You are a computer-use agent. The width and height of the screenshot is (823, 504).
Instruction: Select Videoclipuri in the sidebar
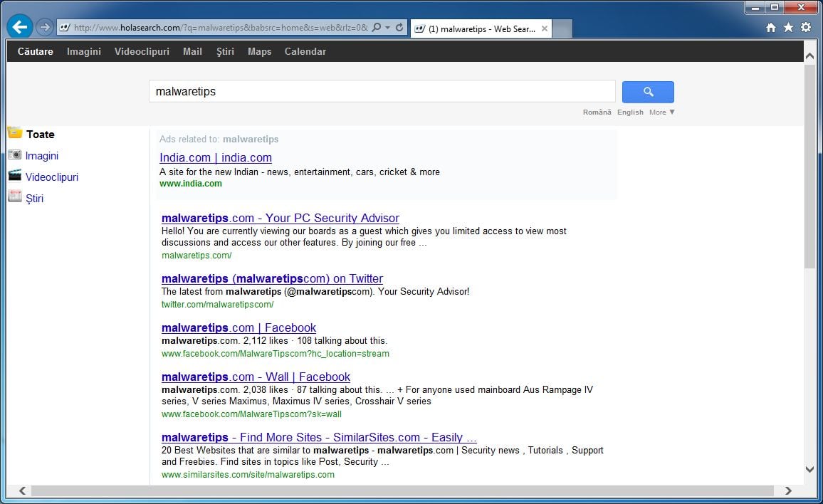52,177
